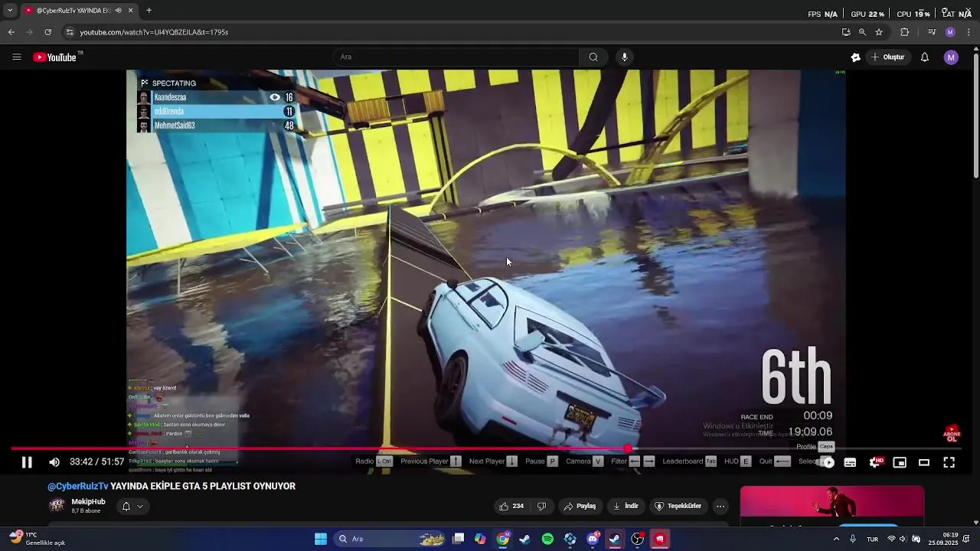The height and width of the screenshot is (551, 980).
Task: Select the CyberRulzTv YouTube browser tab
Action: (79, 11)
